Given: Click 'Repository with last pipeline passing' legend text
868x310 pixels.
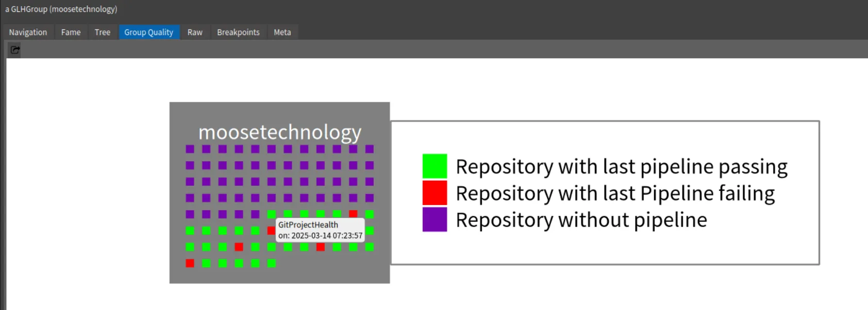Looking at the screenshot, I should coord(622,167).
